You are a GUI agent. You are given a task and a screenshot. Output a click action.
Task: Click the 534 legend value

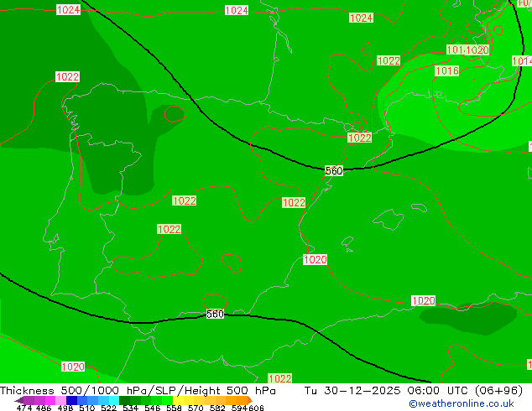pos(130,408)
